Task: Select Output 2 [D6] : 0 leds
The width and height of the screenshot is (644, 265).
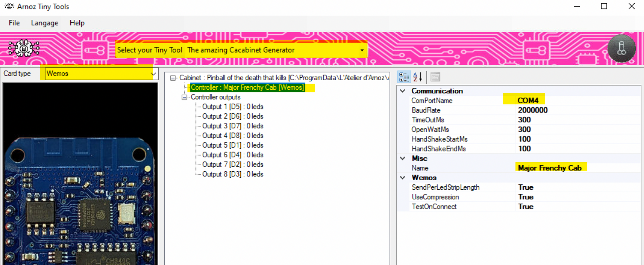Action: [233, 116]
